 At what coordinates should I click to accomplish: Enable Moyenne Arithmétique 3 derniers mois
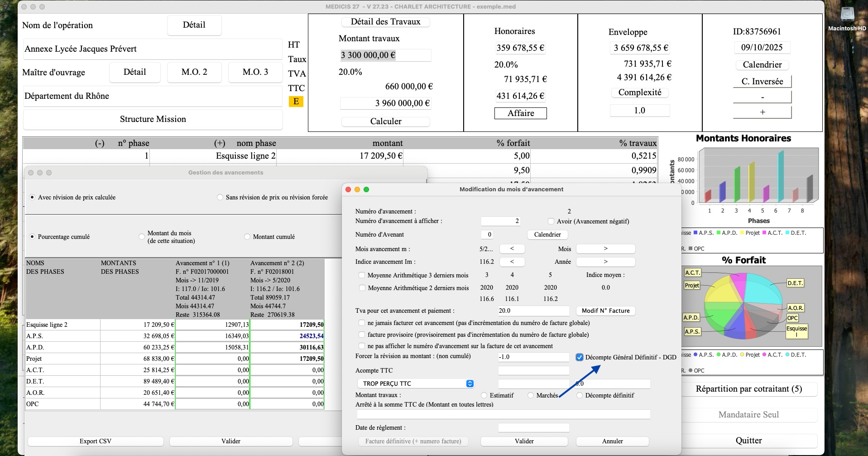point(362,275)
